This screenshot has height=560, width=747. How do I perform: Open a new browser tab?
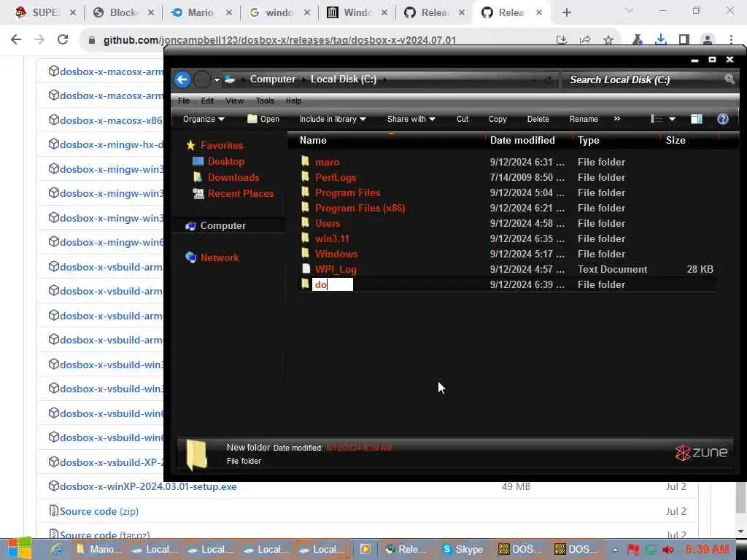566,13
